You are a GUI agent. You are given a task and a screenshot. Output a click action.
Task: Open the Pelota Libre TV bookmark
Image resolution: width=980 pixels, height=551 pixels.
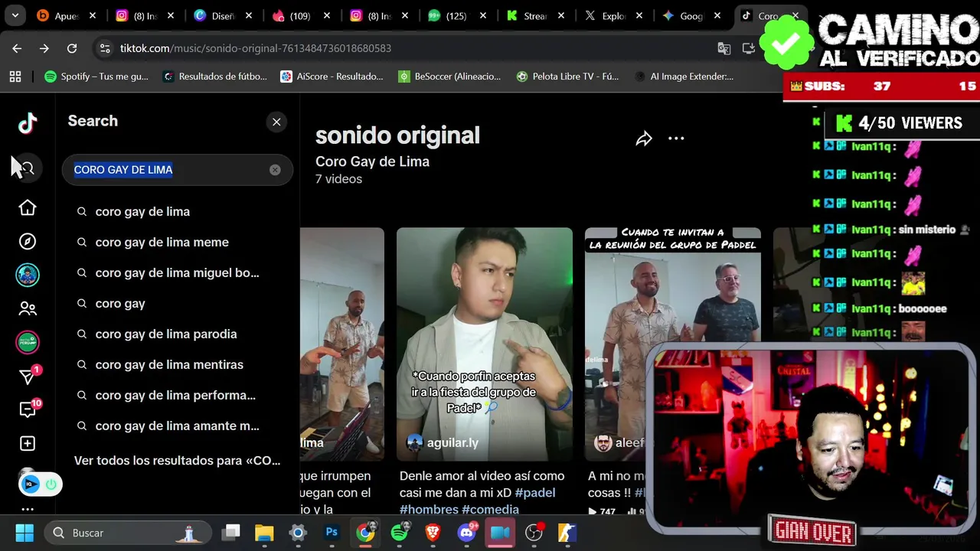coord(567,77)
